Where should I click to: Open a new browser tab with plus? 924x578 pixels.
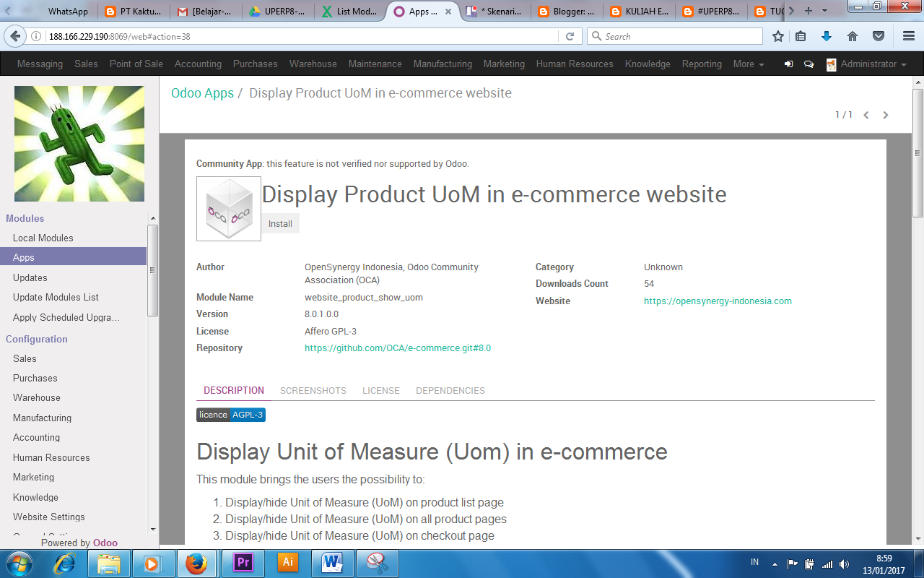[x=808, y=11]
